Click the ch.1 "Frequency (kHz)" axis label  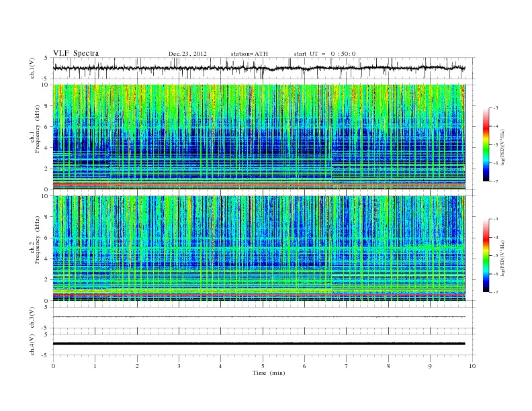click(x=38, y=129)
